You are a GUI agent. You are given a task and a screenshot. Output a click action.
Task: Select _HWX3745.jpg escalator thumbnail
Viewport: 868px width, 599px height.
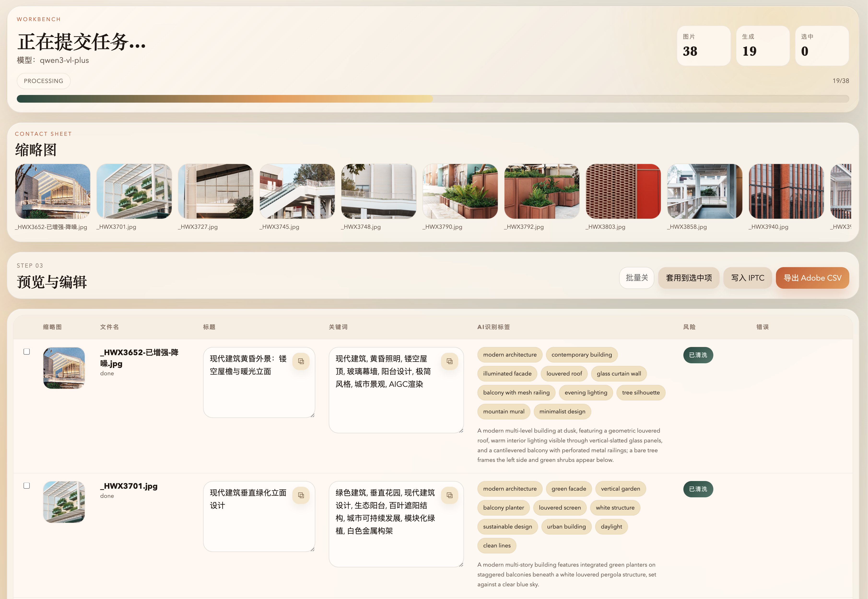point(297,191)
